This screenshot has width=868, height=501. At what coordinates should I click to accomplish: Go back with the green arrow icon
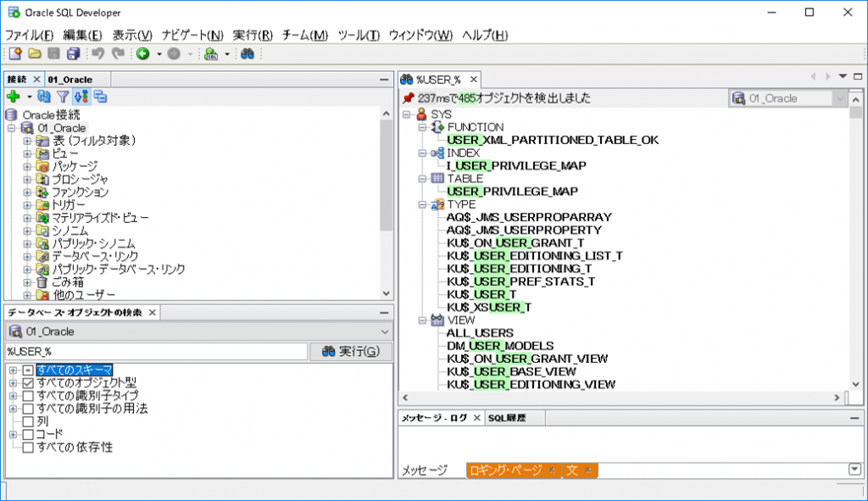(142, 53)
